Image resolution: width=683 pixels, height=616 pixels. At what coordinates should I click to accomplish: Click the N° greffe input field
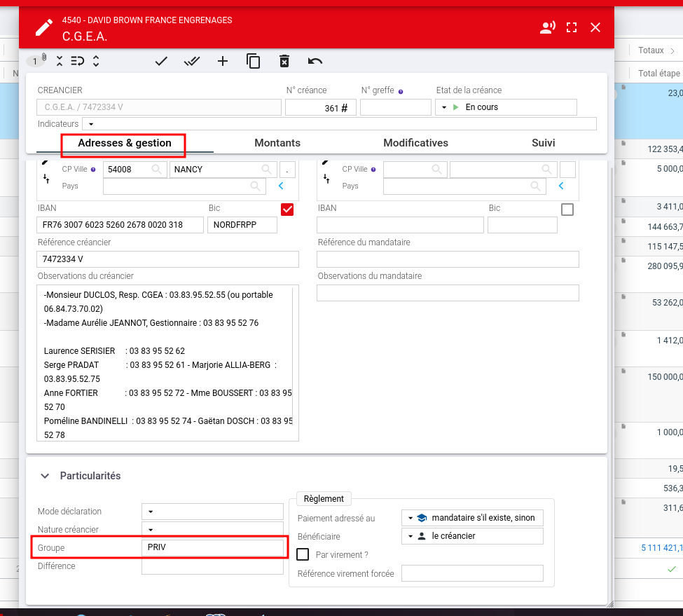click(396, 108)
